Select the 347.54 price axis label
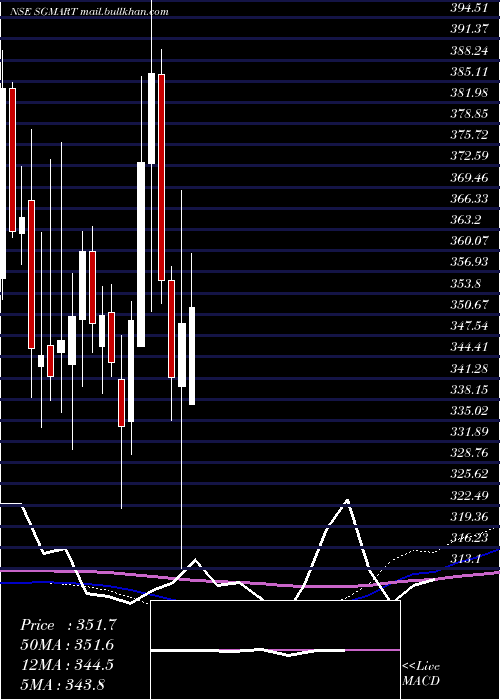This screenshot has width=500, height=700. coord(469,325)
